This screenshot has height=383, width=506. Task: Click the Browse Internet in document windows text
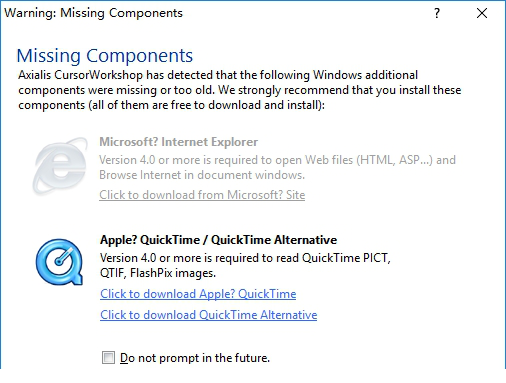tap(202, 175)
